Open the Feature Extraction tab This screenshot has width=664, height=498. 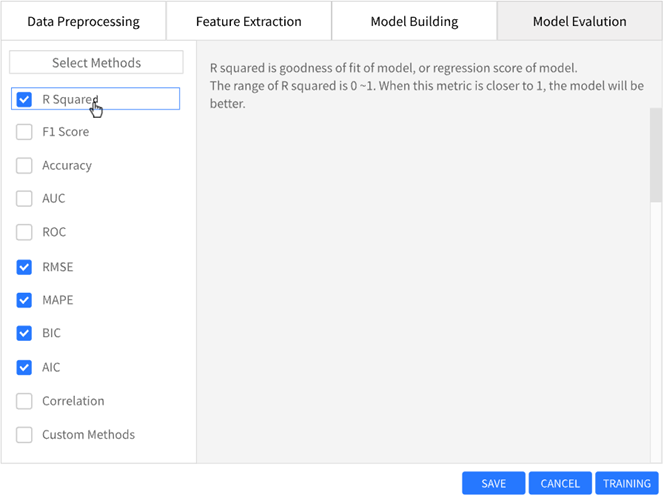[248, 21]
